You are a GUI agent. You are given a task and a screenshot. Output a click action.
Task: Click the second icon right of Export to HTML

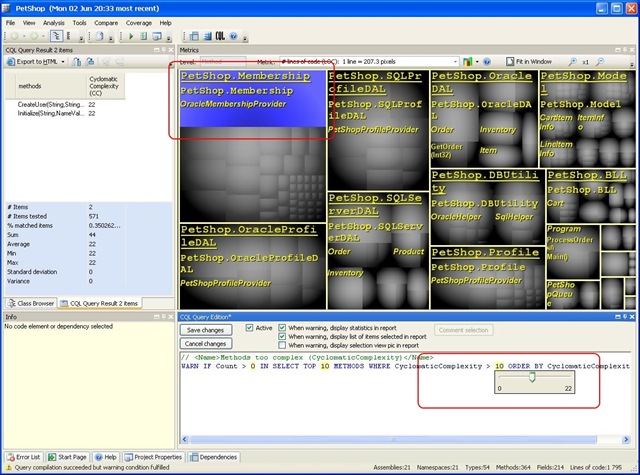tap(90, 62)
